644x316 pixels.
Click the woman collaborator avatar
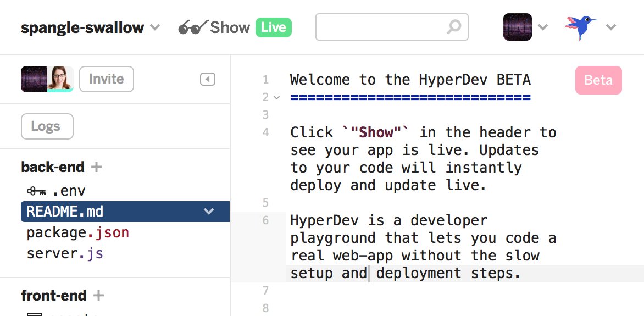click(x=60, y=79)
